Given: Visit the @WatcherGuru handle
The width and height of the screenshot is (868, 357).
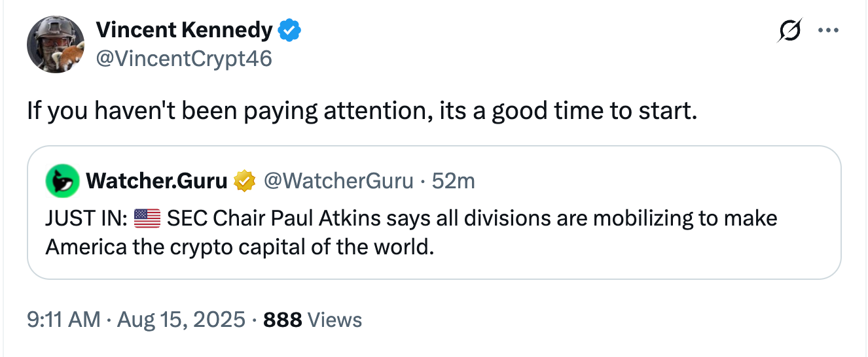Looking at the screenshot, I should tap(338, 181).
